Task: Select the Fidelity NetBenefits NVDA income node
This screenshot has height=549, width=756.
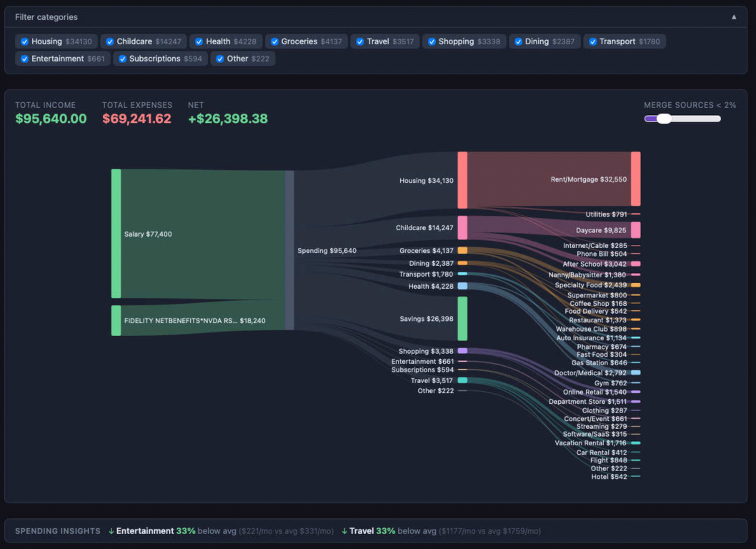Action: (116, 321)
